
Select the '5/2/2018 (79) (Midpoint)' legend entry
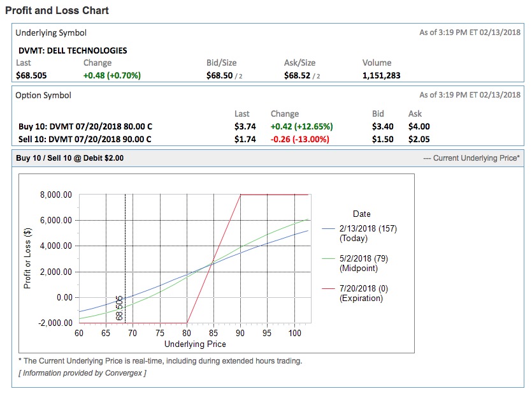(356, 263)
